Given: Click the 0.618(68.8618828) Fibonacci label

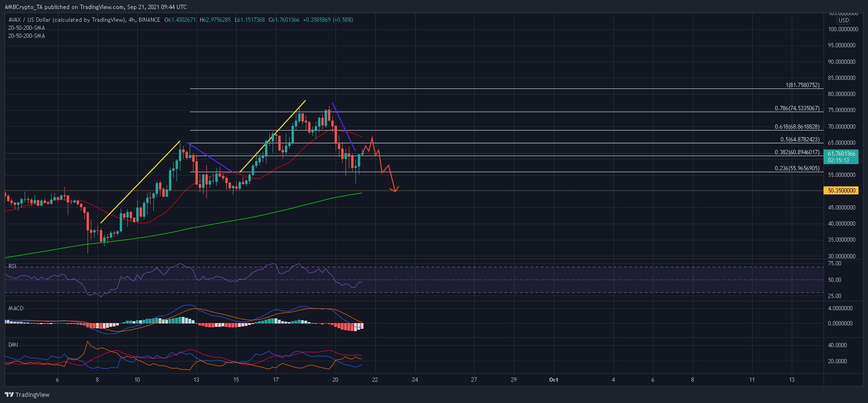Looking at the screenshot, I should click(797, 127).
